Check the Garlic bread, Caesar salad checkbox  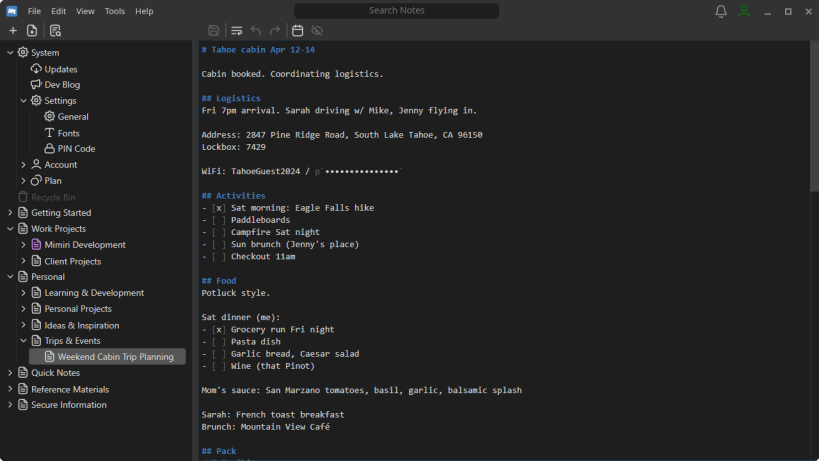pos(219,354)
